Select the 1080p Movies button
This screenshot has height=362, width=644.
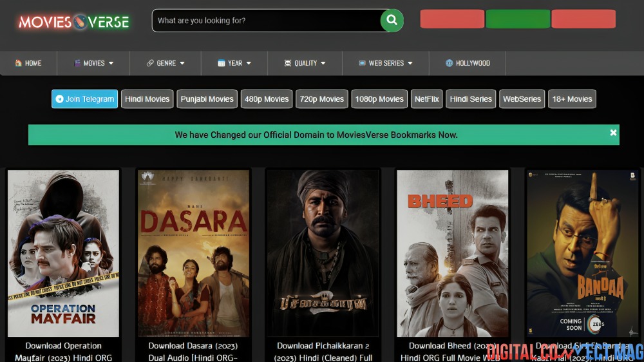[x=379, y=99]
